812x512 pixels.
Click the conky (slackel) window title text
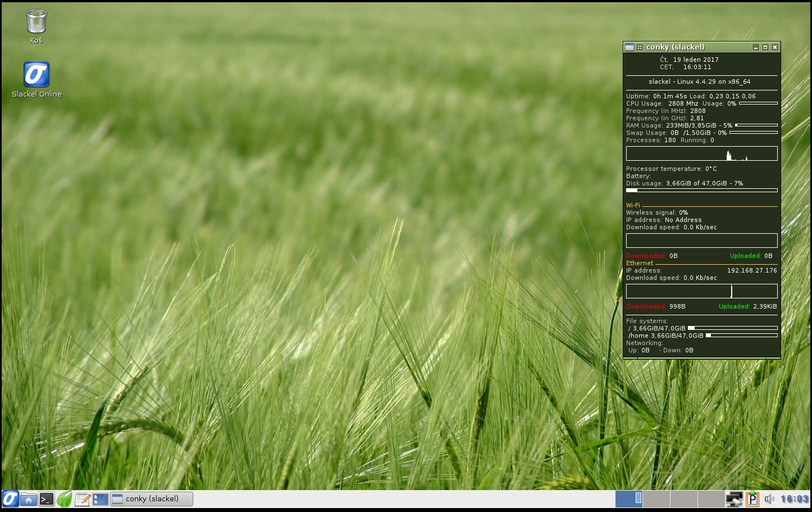[676, 47]
